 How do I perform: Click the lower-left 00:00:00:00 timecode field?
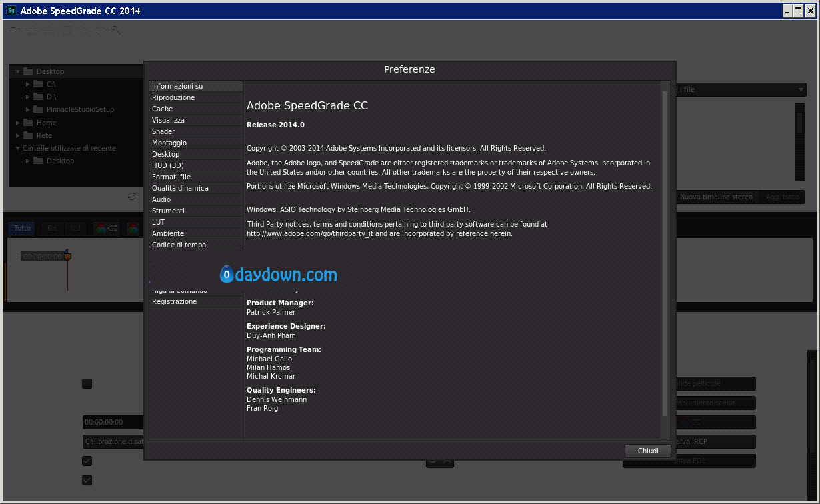pyautogui.click(x=113, y=422)
